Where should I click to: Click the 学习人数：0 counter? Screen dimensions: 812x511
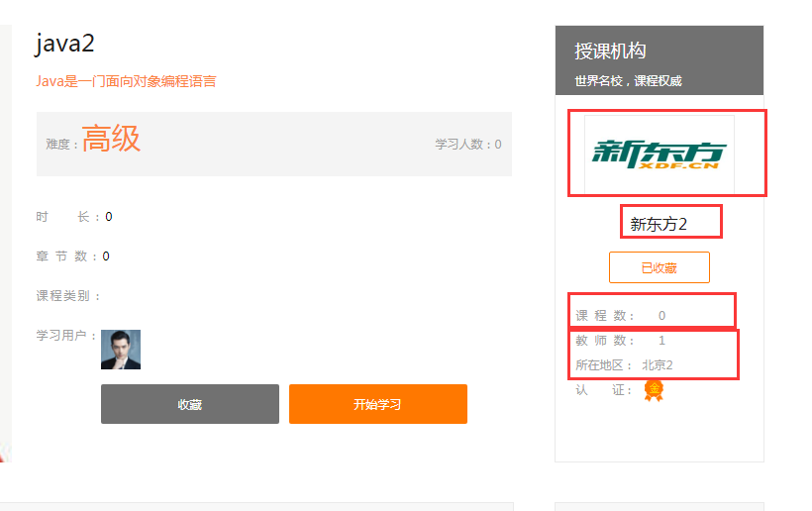click(x=468, y=145)
